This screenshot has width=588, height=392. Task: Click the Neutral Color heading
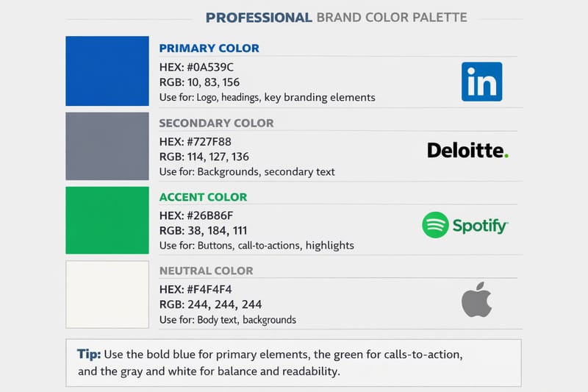click(206, 271)
